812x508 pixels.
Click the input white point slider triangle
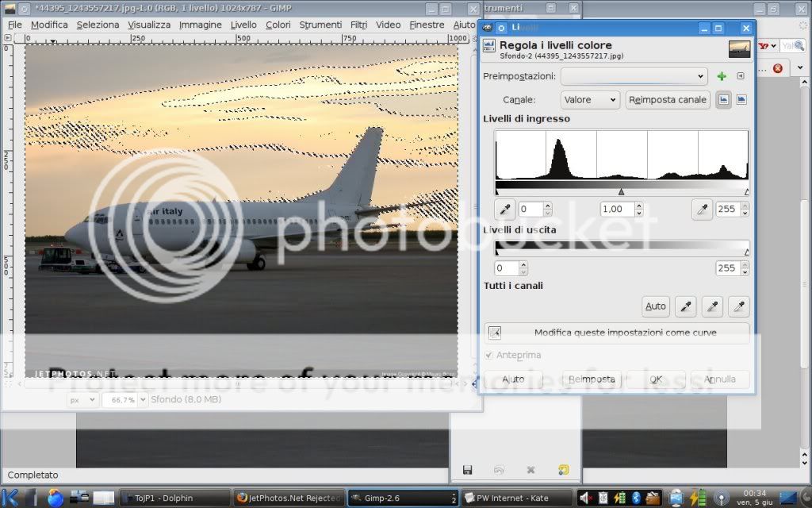(746, 192)
